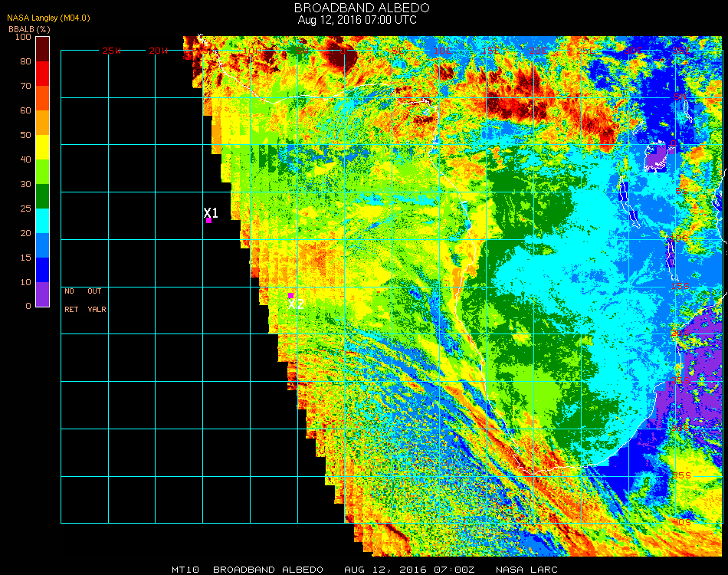Click the '10' colorbar scale label
Image resolution: width=728 pixels, height=575 pixels.
click(x=25, y=282)
